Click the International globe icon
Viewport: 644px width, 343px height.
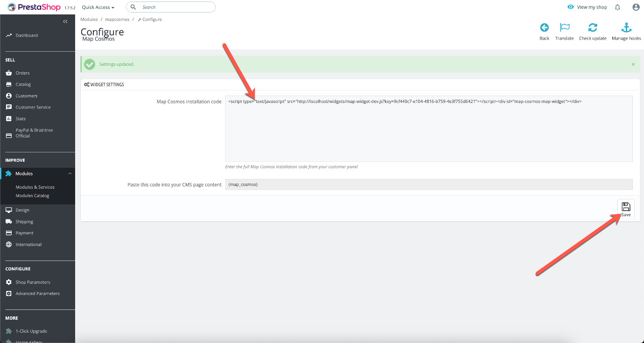[8, 244]
